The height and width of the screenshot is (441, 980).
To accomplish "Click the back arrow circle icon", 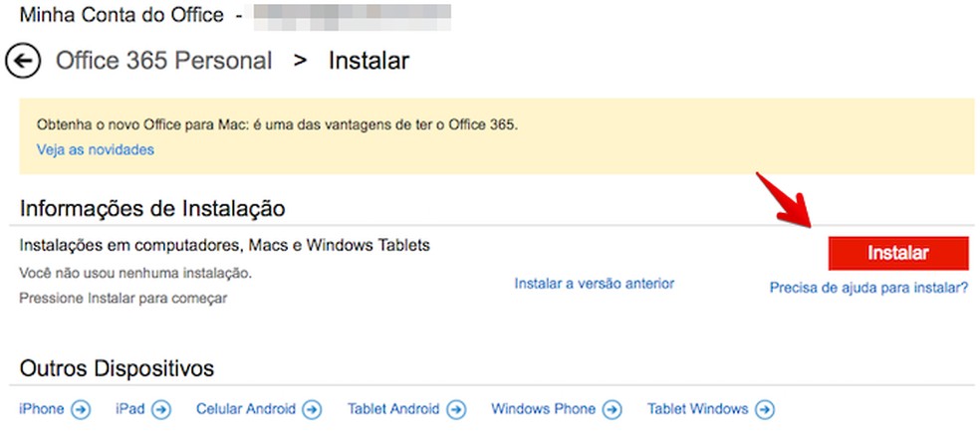I will click(23, 61).
